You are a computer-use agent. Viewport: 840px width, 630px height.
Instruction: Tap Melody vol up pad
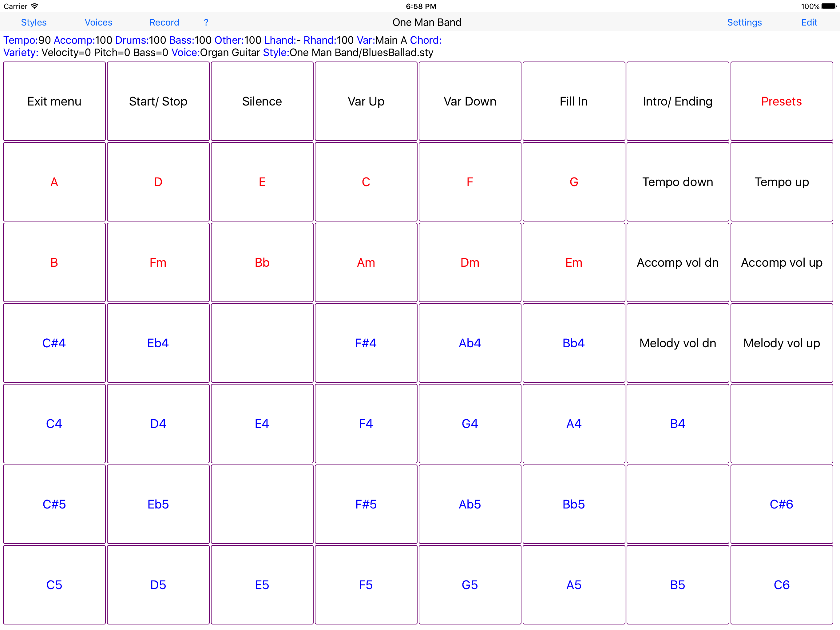click(x=782, y=343)
